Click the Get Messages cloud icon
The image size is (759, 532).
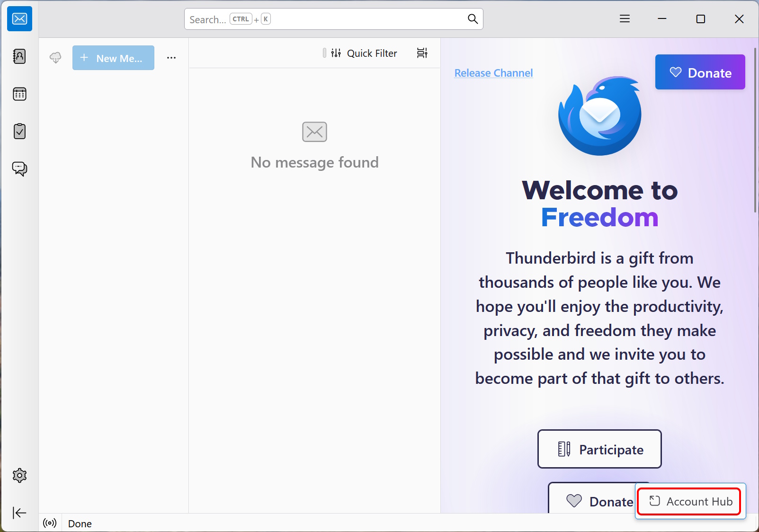click(55, 58)
